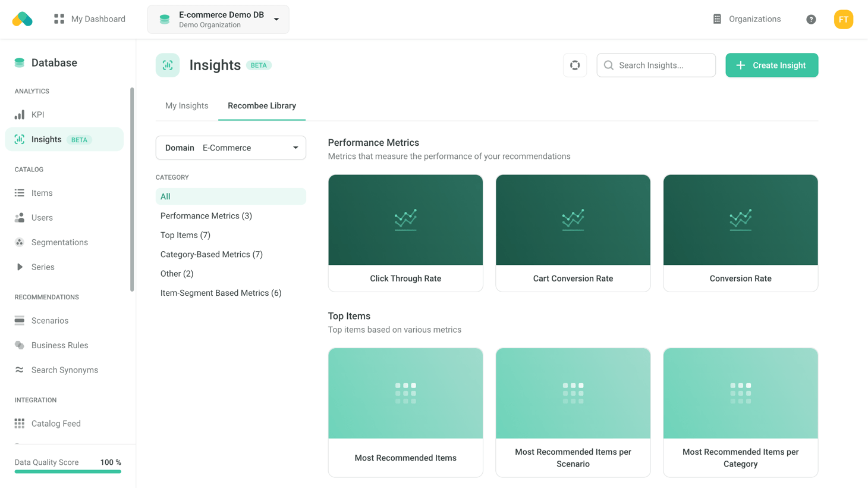Click the Data Quality Score progress bar
Image resolution: width=868 pixels, height=488 pixels.
click(68, 471)
